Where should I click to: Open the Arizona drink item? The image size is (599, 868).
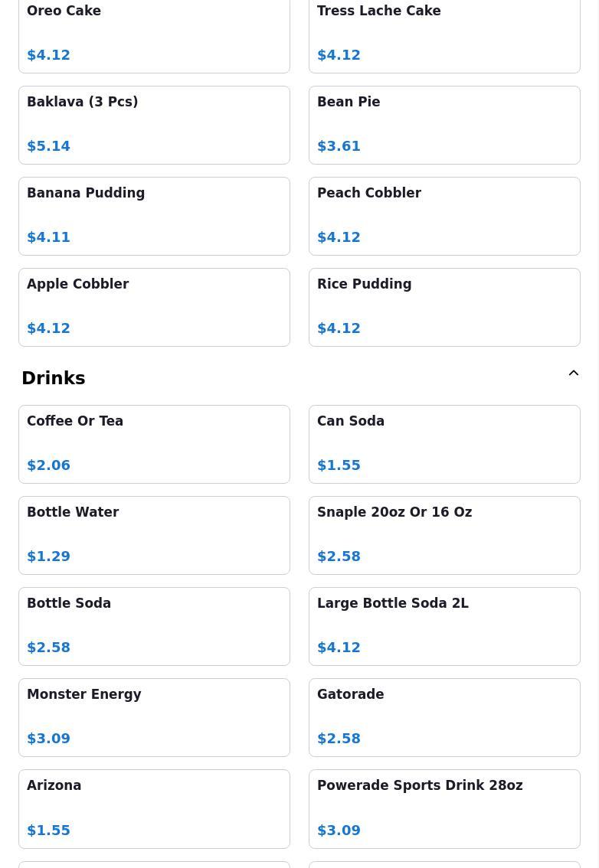(154, 809)
